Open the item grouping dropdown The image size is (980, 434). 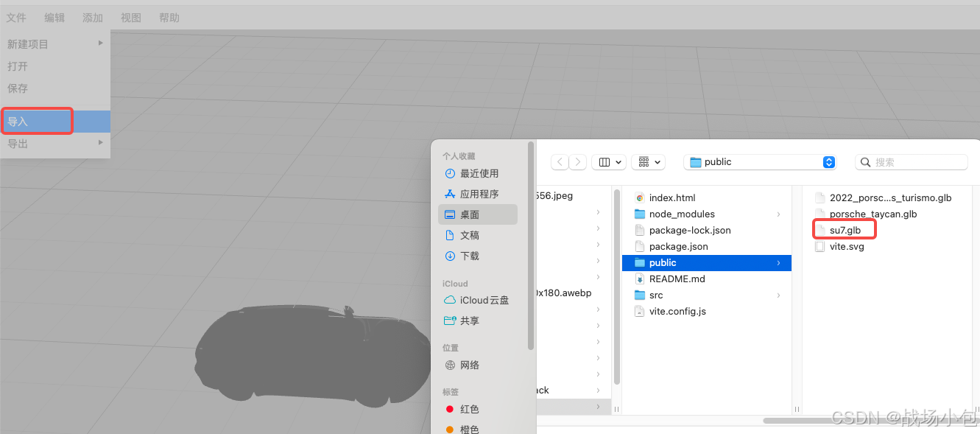(x=649, y=162)
